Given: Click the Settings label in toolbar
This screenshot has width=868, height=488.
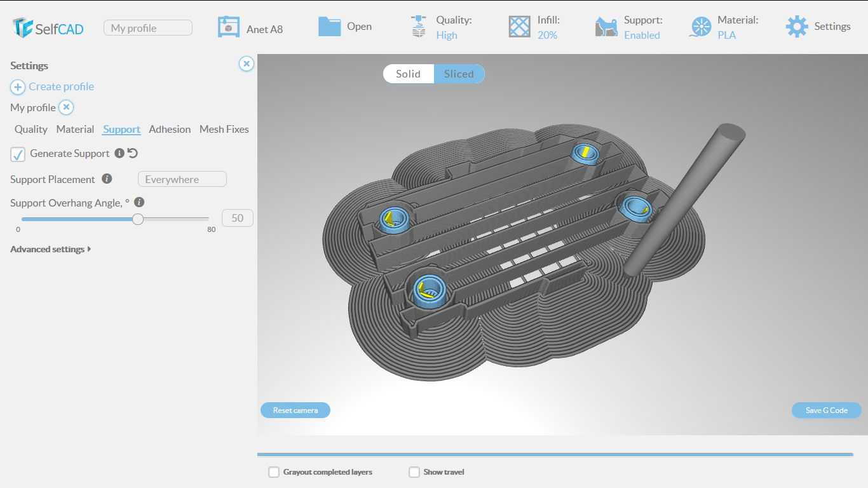Looking at the screenshot, I should 832,27.
